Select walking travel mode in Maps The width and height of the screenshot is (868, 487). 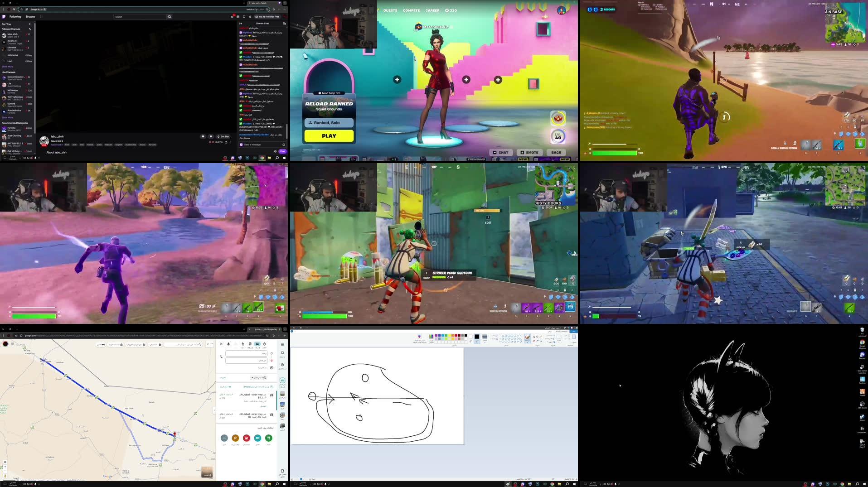click(243, 345)
